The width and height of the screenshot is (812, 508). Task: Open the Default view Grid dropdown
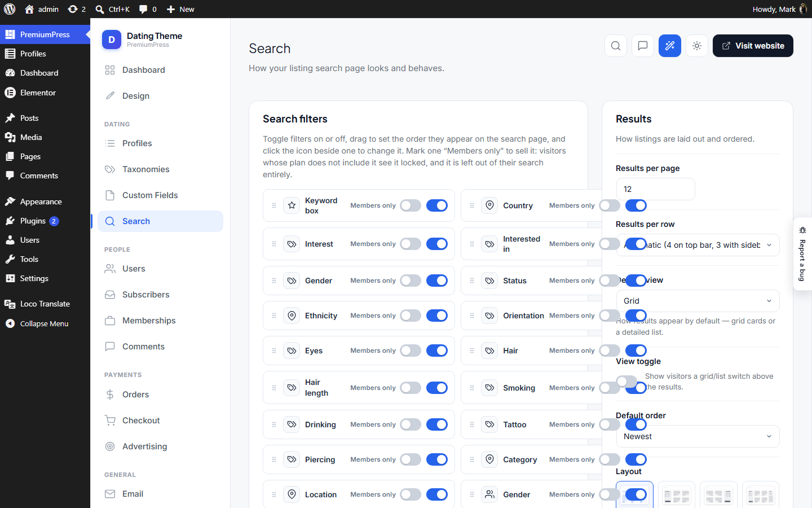tap(698, 301)
